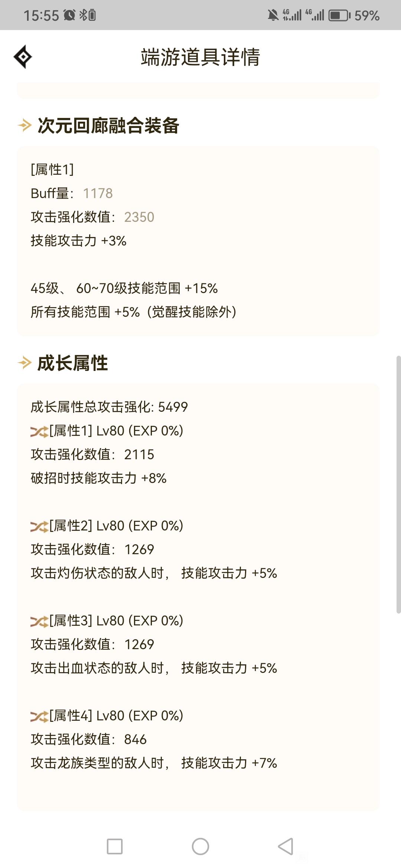Tap shuffle icon beside 属性2 Lv80
Screen dimensions: 401x868
[x=39, y=526]
